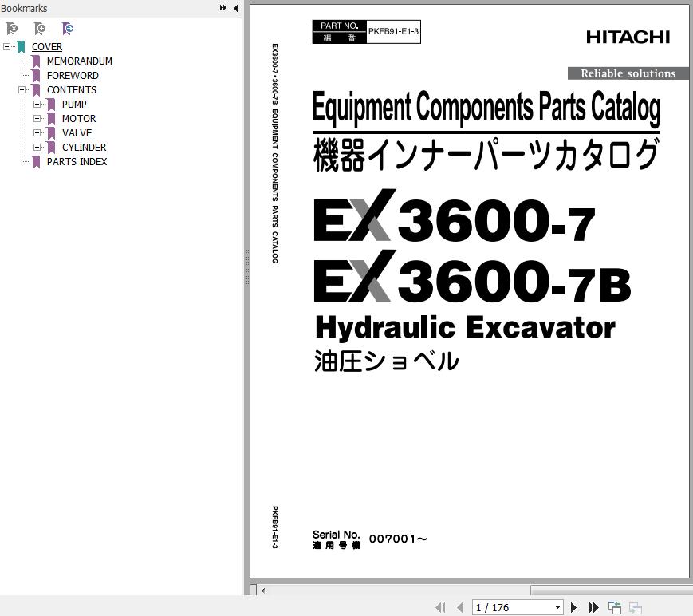This screenshot has width=693, height=616.
Task: Click the purple VALVE bookmark icon
Action: click(x=51, y=133)
